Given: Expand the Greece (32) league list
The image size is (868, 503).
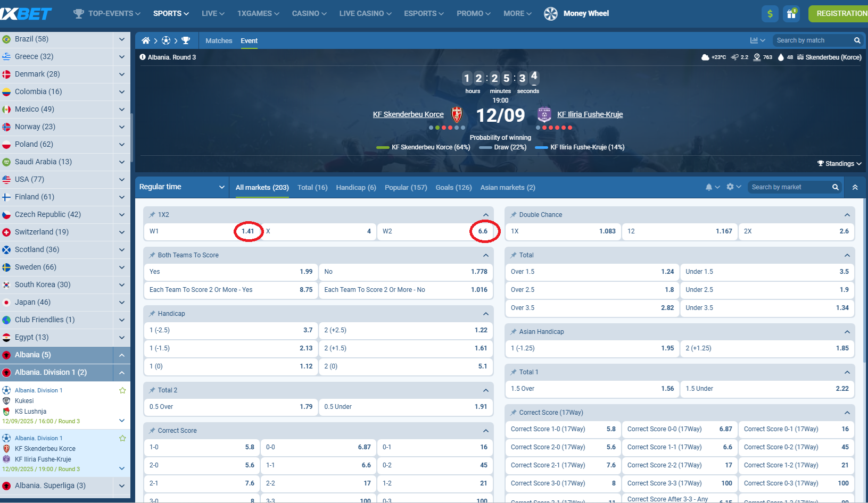Looking at the screenshot, I should point(122,57).
